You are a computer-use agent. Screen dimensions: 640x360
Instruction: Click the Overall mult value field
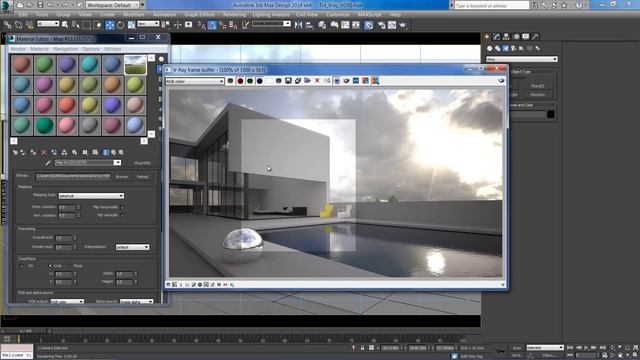(63, 238)
